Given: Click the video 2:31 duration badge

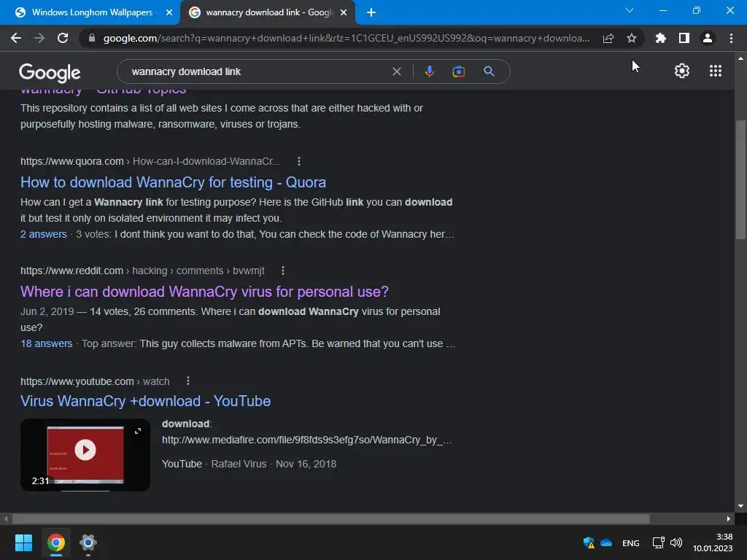Looking at the screenshot, I should point(40,481).
